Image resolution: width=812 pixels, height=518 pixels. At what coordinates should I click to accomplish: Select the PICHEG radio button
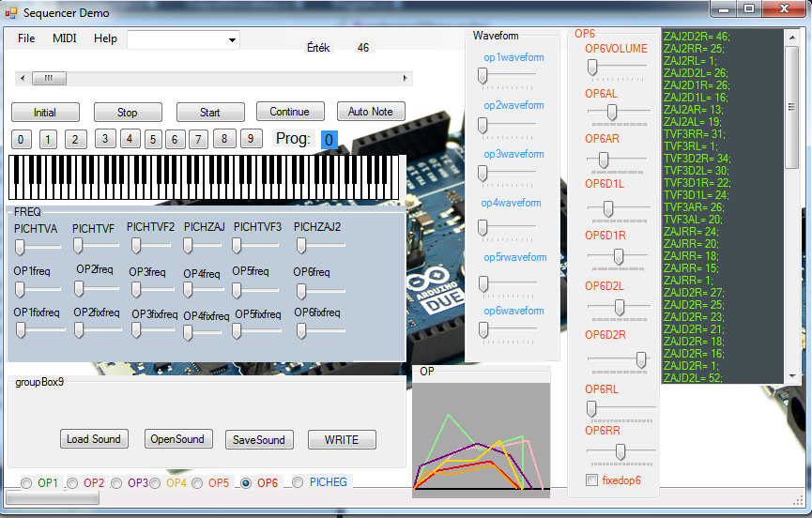(x=298, y=482)
